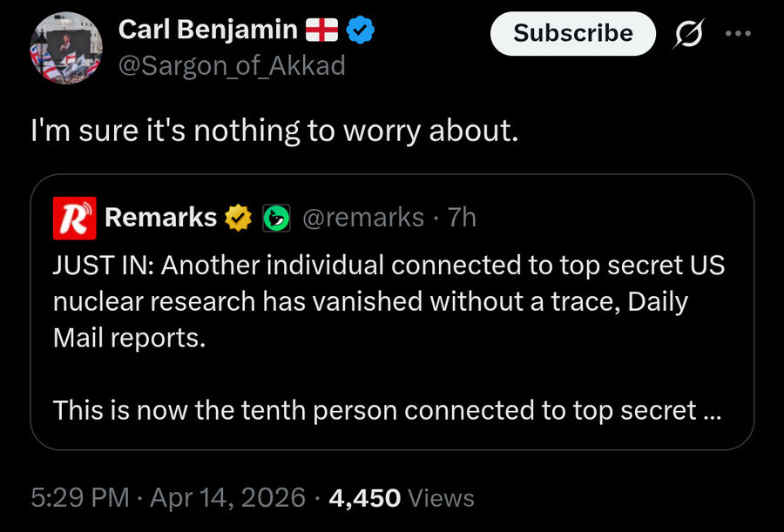Image resolution: width=784 pixels, height=532 pixels.
Task: Click the green affiliate badge icon
Action: click(x=276, y=218)
